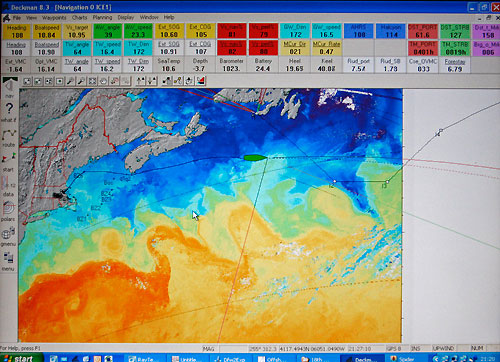
Task: Switch to the RayTe taskbar window
Action: (x=145, y=359)
